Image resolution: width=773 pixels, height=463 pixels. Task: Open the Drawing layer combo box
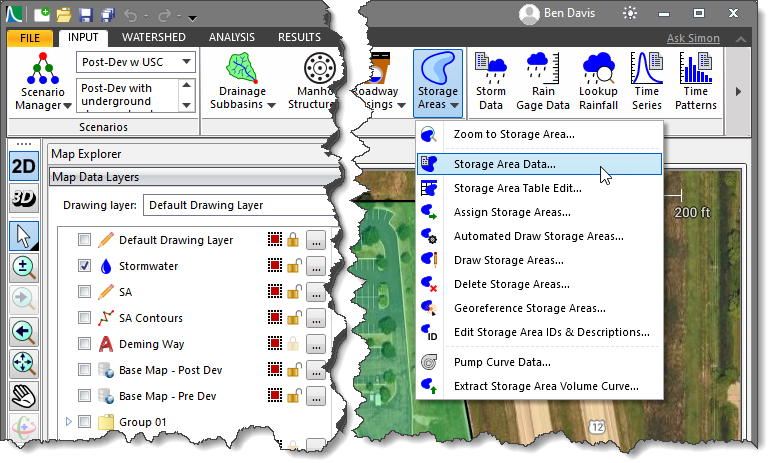pos(242,205)
